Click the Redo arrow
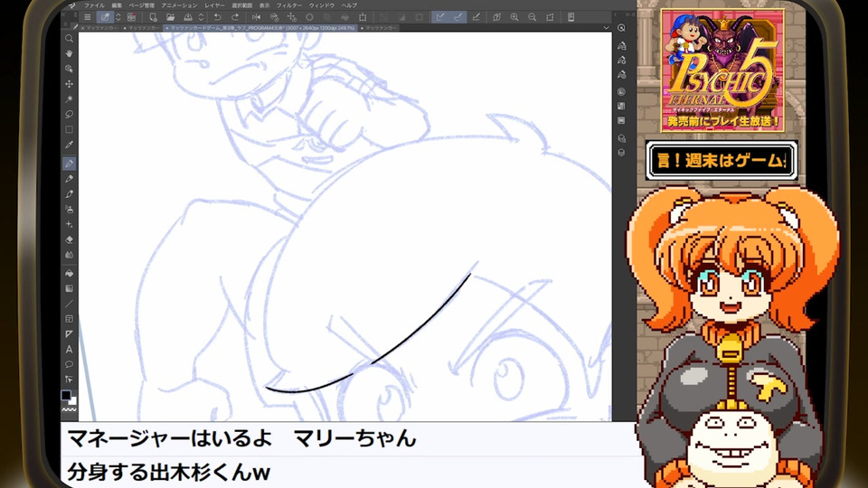The width and height of the screenshot is (868, 488). 235,17
